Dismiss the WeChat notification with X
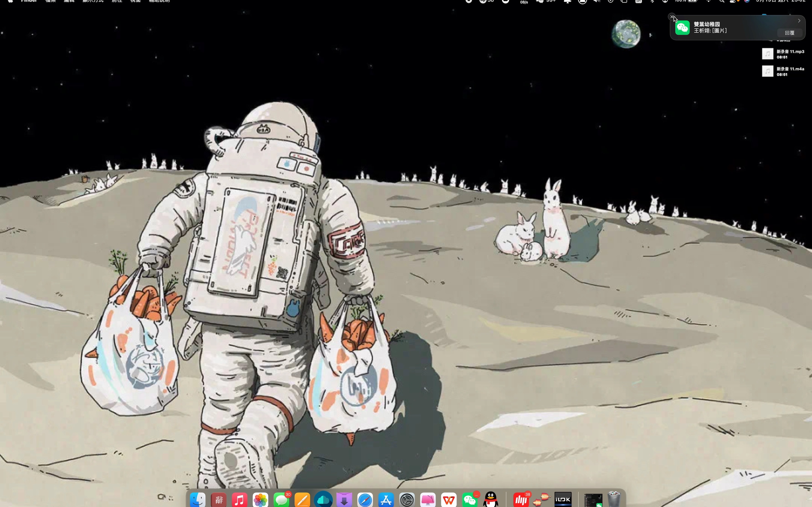Screen dimensions: 812x507 (672, 16)
